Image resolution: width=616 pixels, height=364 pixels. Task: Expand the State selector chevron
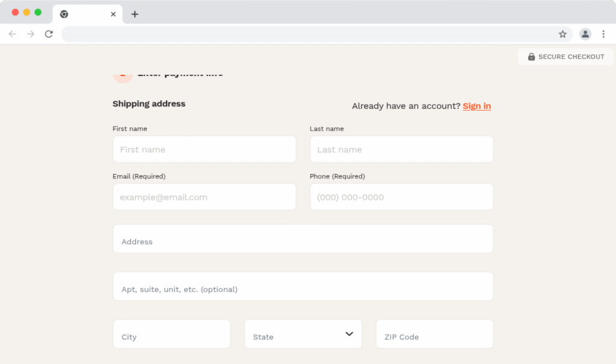[348, 333]
